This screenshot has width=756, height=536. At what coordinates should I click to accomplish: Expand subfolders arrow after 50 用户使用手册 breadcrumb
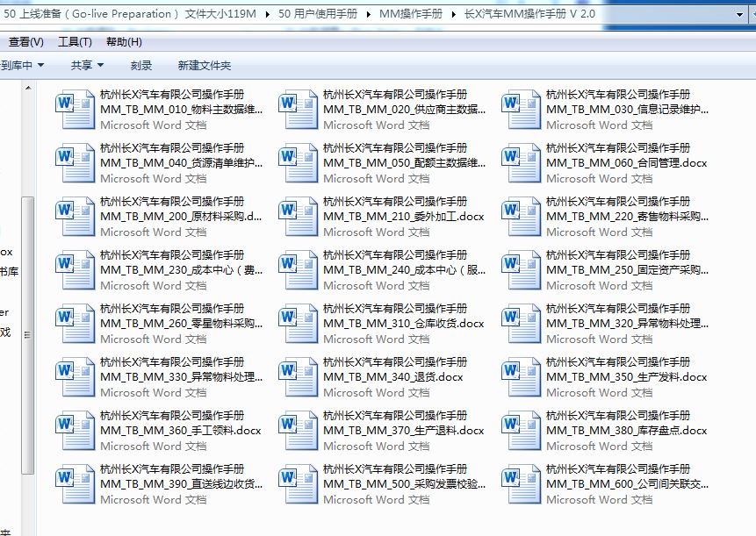(x=369, y=14)
